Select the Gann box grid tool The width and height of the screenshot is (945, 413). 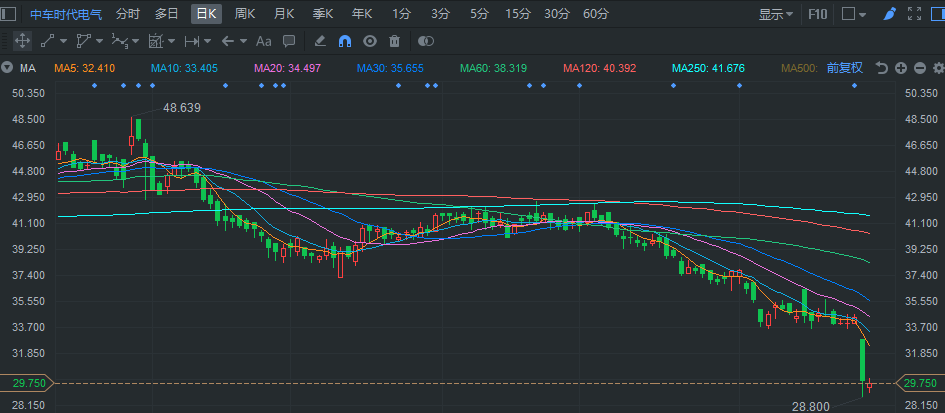pyautogui.click(x=156, y=41)
